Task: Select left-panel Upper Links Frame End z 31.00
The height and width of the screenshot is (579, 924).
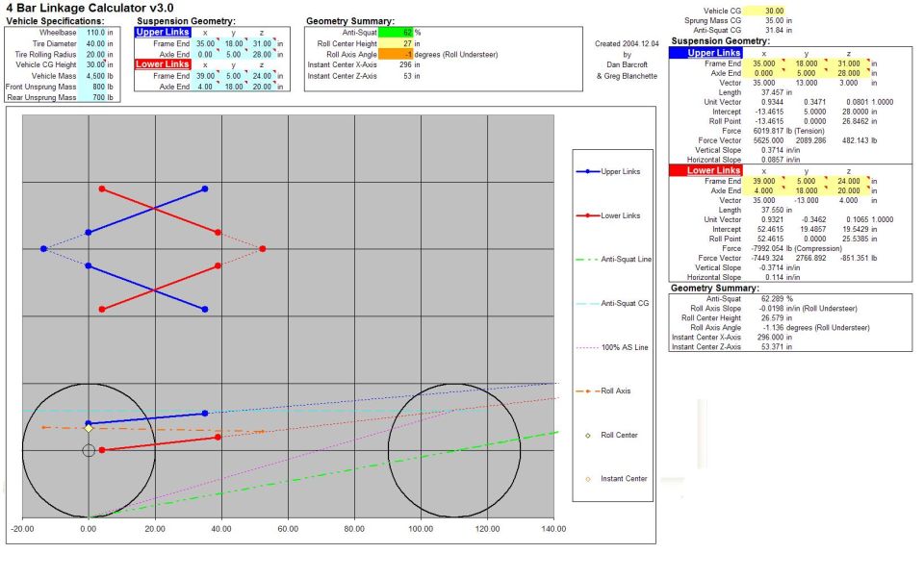Action: tap(262, 43)
